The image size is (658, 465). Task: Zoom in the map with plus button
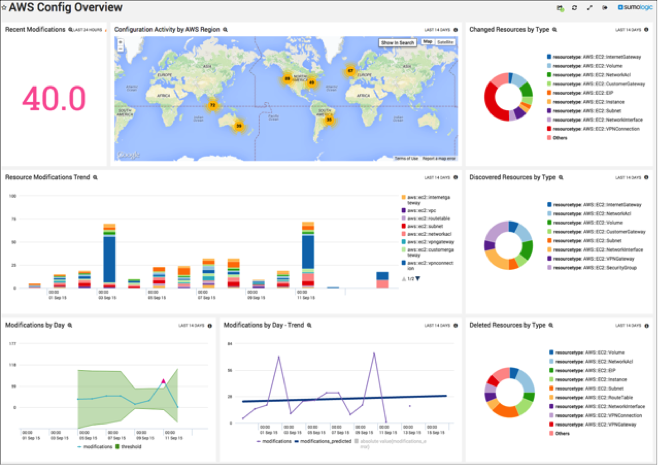tap(120, 42)
